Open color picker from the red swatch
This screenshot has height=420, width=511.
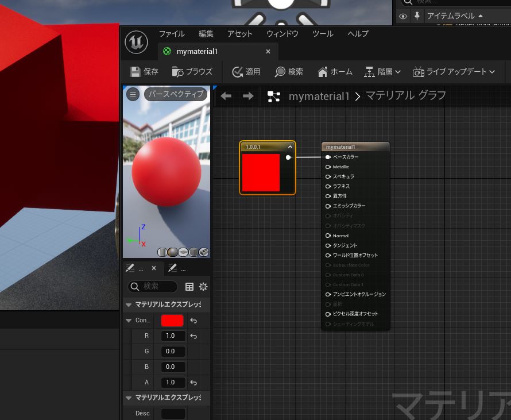click(x=172, y=321)
